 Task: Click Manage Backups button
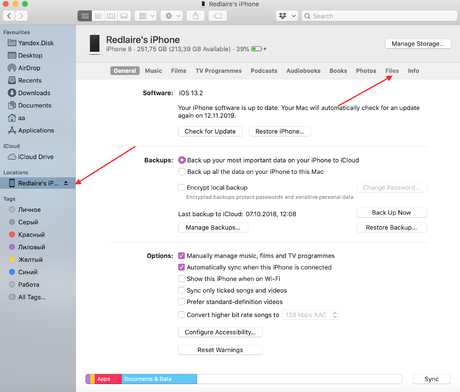213,227
